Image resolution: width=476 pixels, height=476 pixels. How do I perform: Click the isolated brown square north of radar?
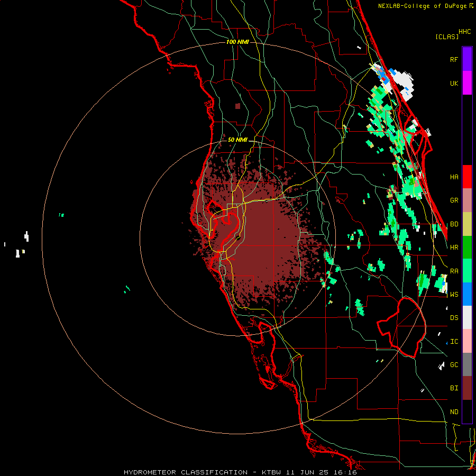click(x=237, y=106)
